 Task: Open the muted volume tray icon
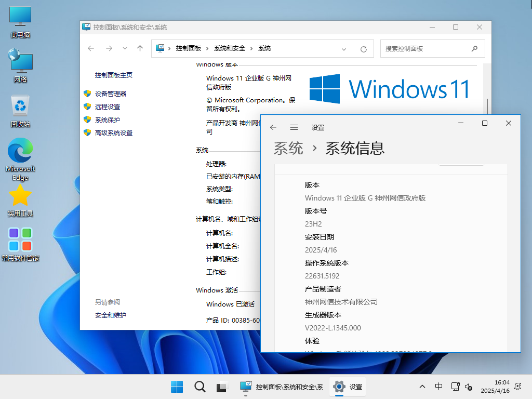[x=469, y=387]
